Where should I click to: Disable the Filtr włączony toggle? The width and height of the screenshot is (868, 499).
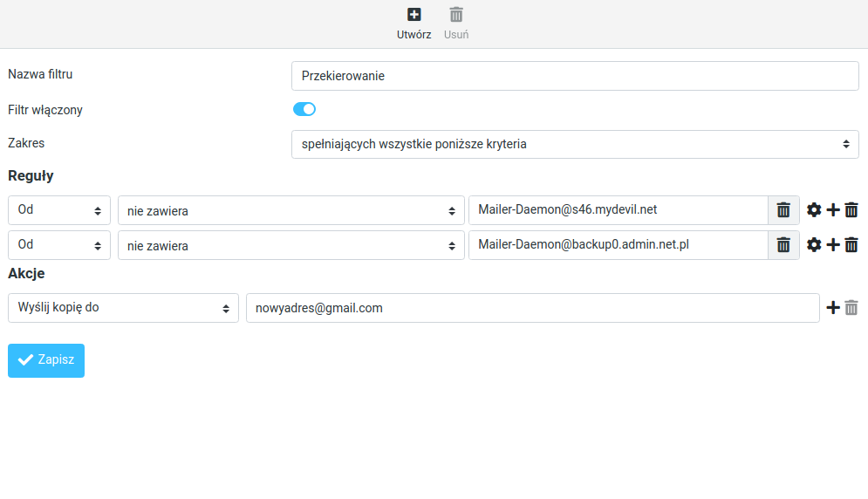tap(304, 109)
